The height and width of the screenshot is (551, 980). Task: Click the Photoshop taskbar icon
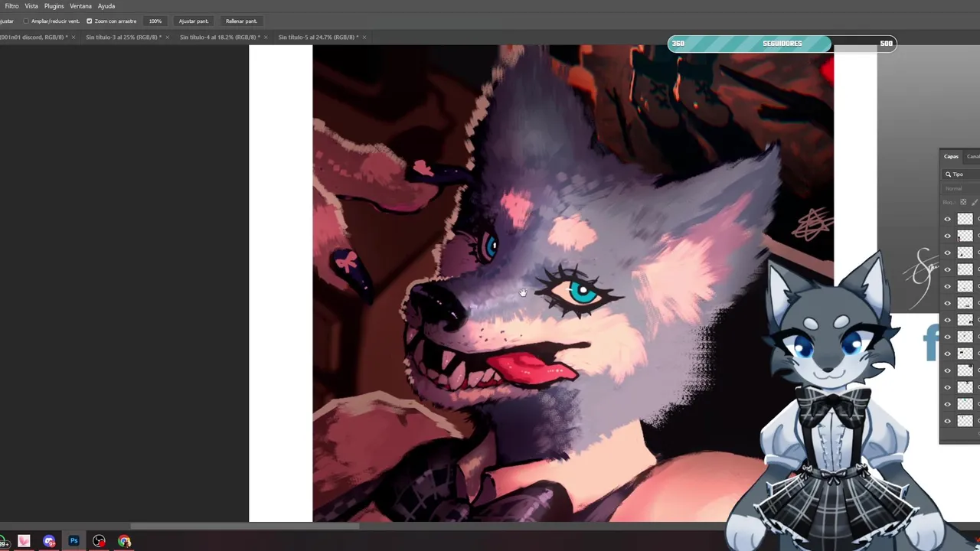(74, 541)
